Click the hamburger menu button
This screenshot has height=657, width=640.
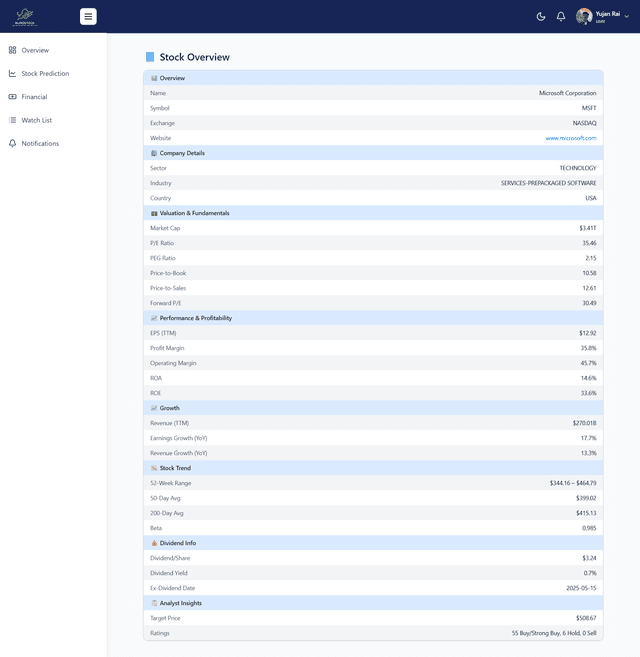88,16
